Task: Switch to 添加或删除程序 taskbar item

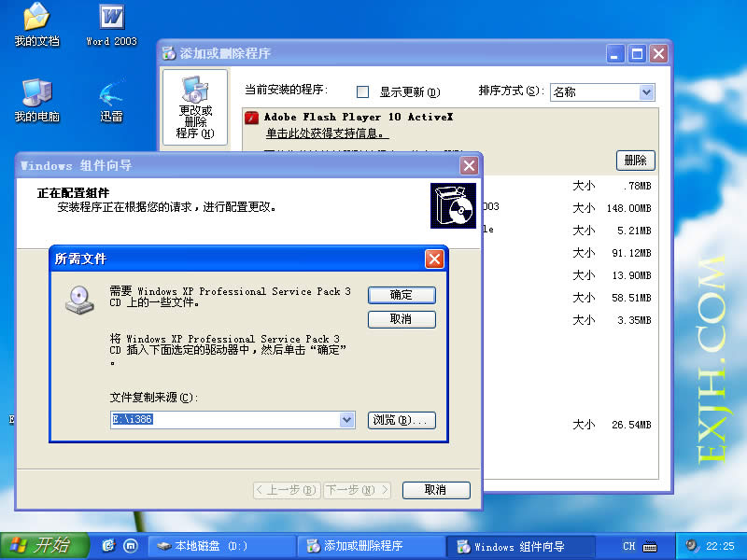Action: (x=371, y=546)
